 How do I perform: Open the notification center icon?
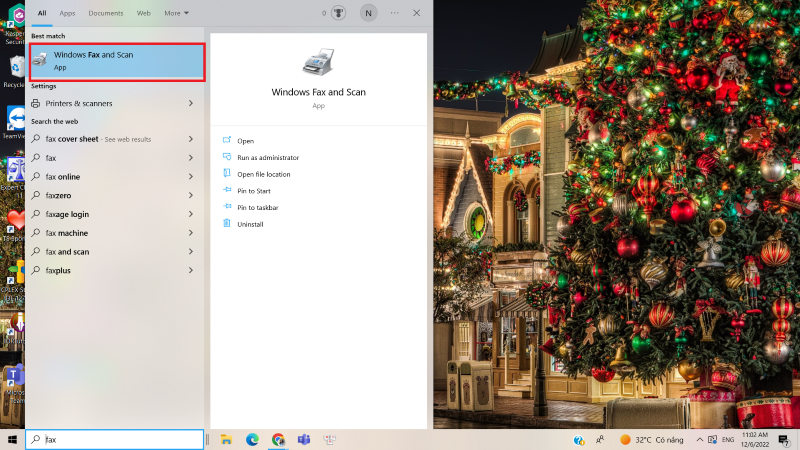(784, 439)
